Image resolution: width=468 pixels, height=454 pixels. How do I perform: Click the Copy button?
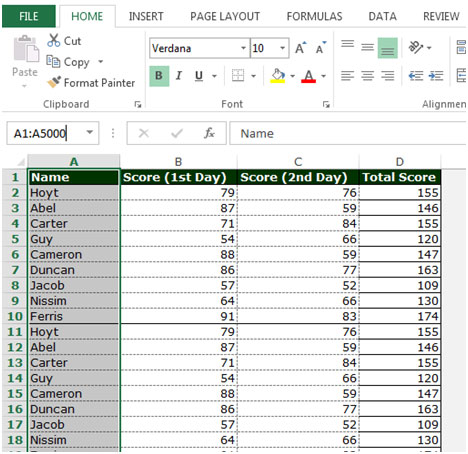point(68,62)
